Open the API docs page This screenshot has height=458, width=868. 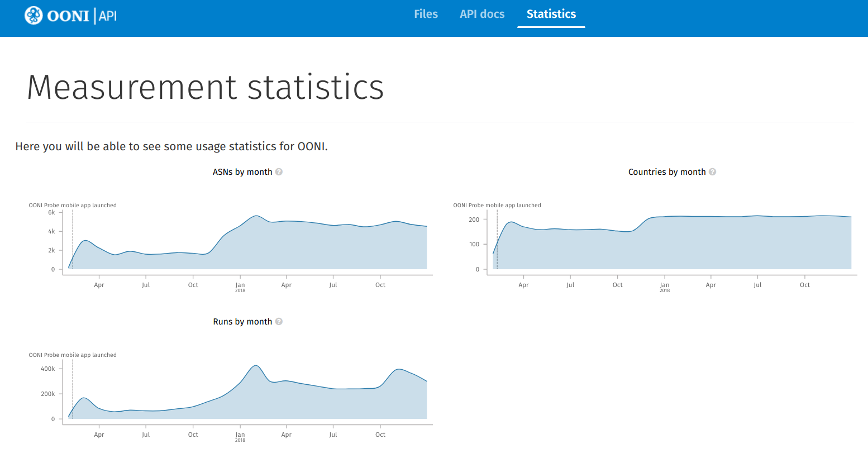click(x=481, y=14)
